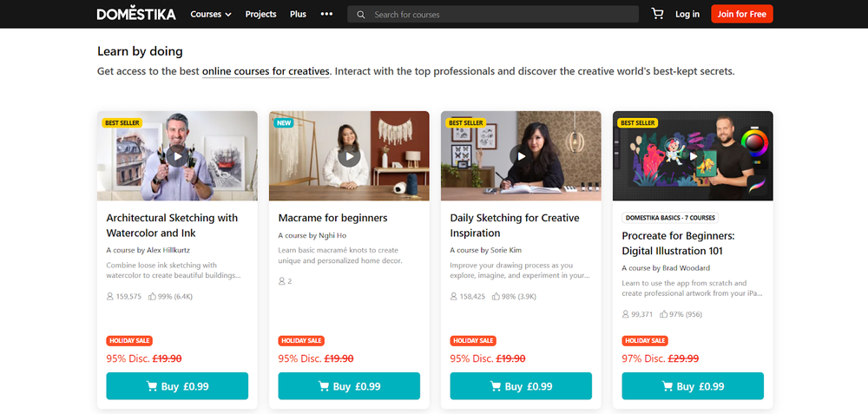The height and width of the screenshot is (414, 868).
Task: Play the Macrame for beginners preview
Action: point(349,157)
